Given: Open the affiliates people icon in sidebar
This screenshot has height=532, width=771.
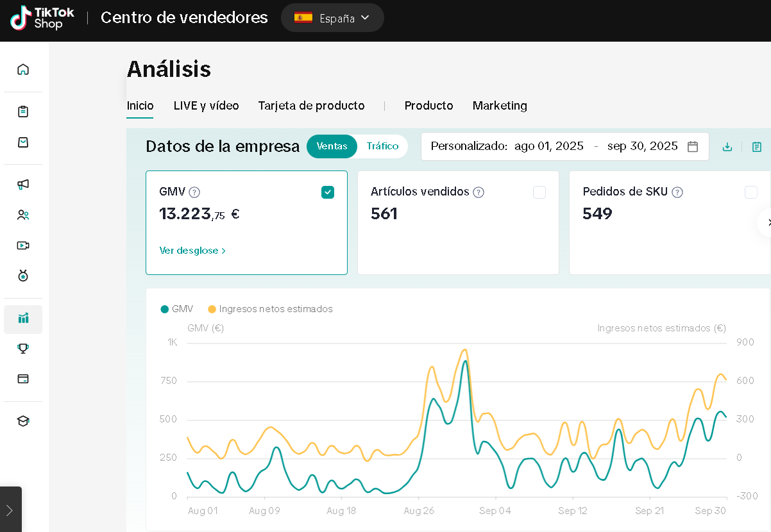Looking at the screenshot, I should (23, 215).
